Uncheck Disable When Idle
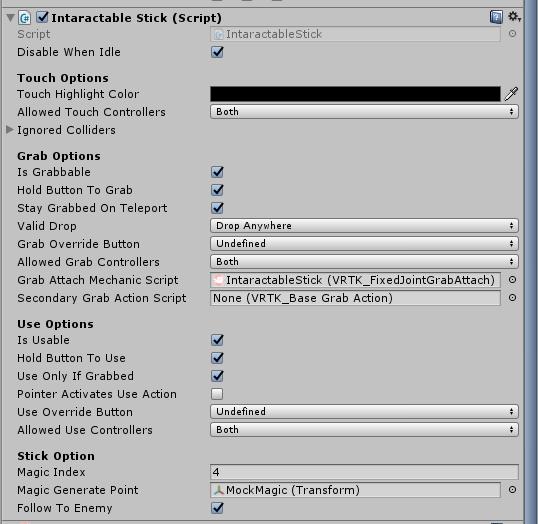The image size is (538, 524). click(x=217, y=52)
